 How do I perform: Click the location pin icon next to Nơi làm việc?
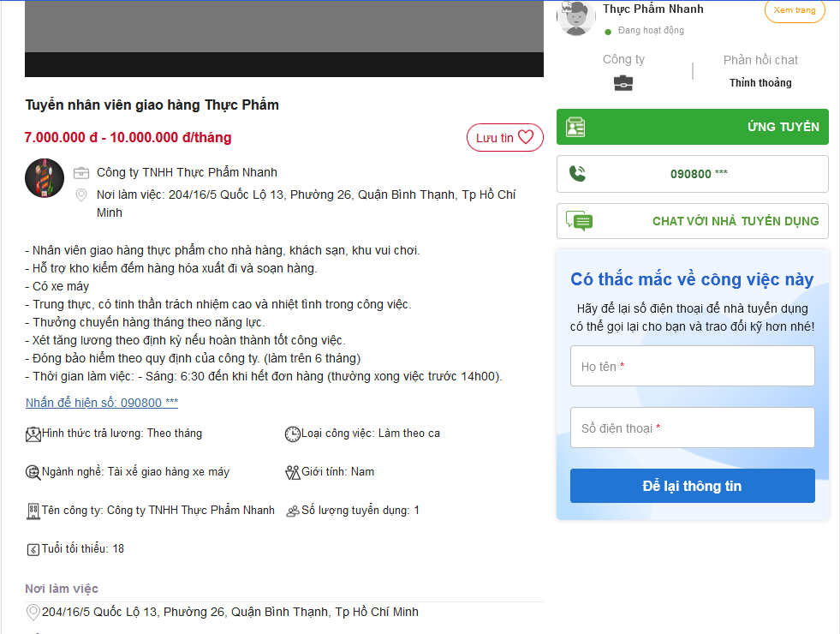pos(82,195)
